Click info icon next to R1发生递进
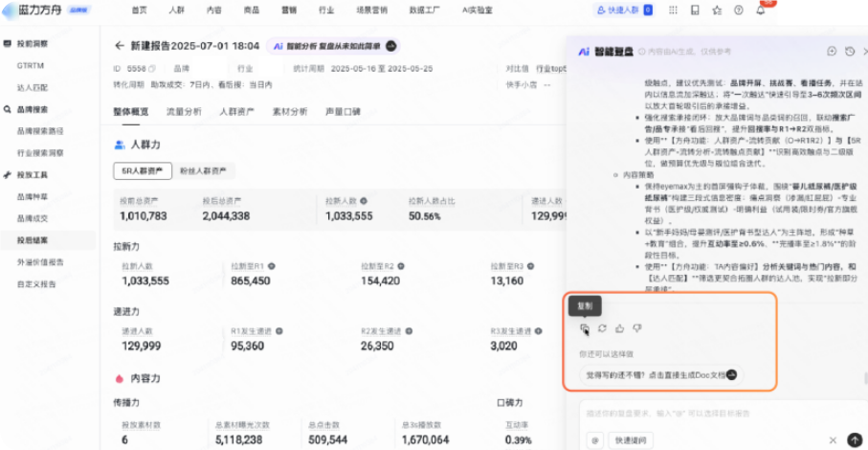The image size is (868, 450). click(279, 331)
